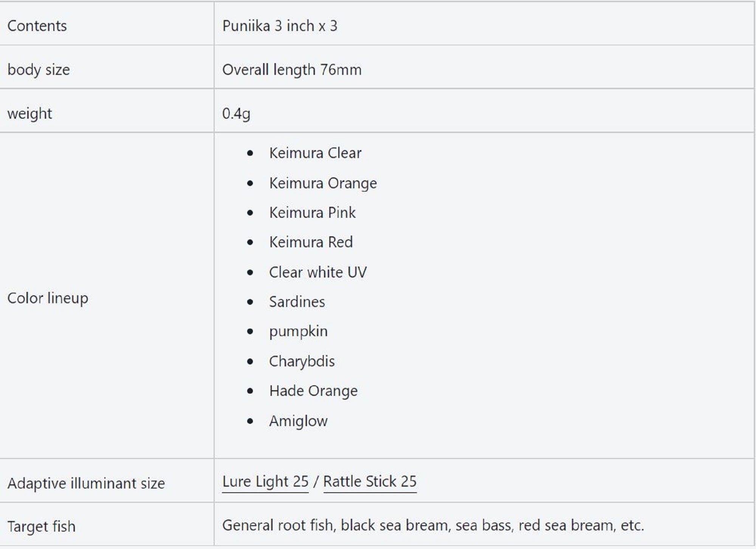The width and height of the screenshot is (756, 549).
Task: Click the Target fish description text
Action: pyautogui.click(x=433, y=526)
